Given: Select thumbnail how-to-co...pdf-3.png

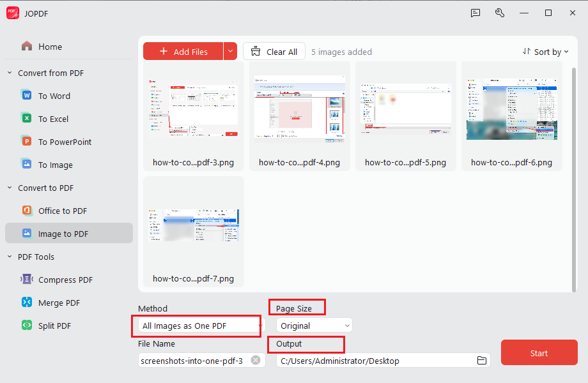Looking at the screenshot, I should click(x=194, y=116).
